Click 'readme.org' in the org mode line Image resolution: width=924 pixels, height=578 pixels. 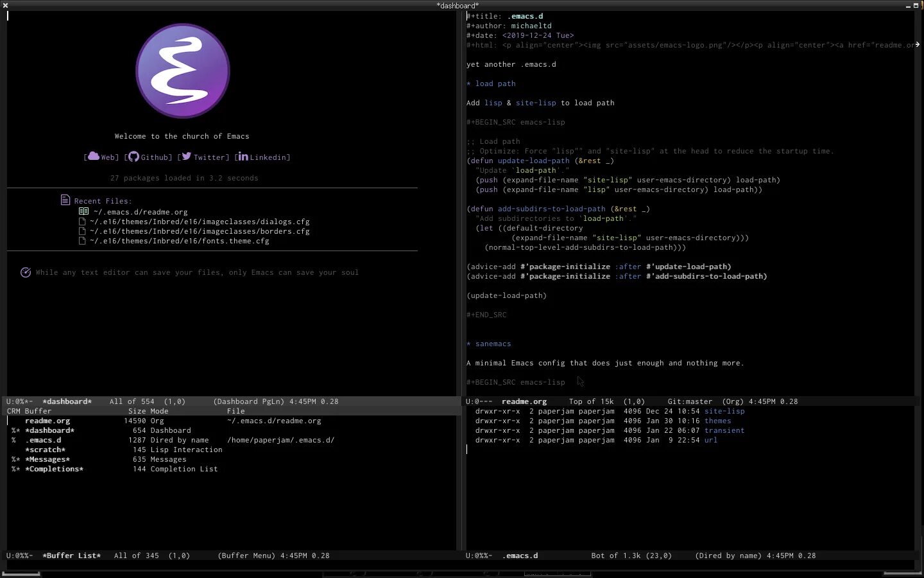(x=524, y=401)
